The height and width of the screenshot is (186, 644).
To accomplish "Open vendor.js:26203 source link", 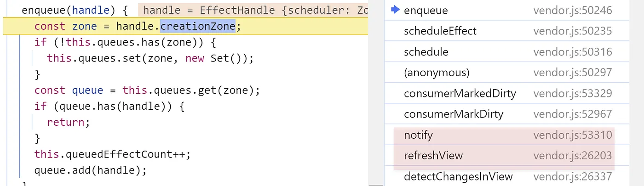I will coord(573,156).
